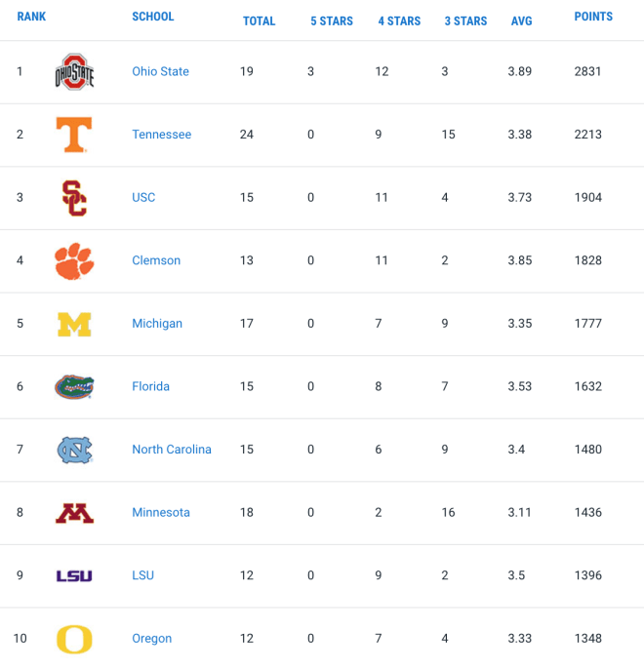Click the yellow Oregon O logo

pos(74,639)
